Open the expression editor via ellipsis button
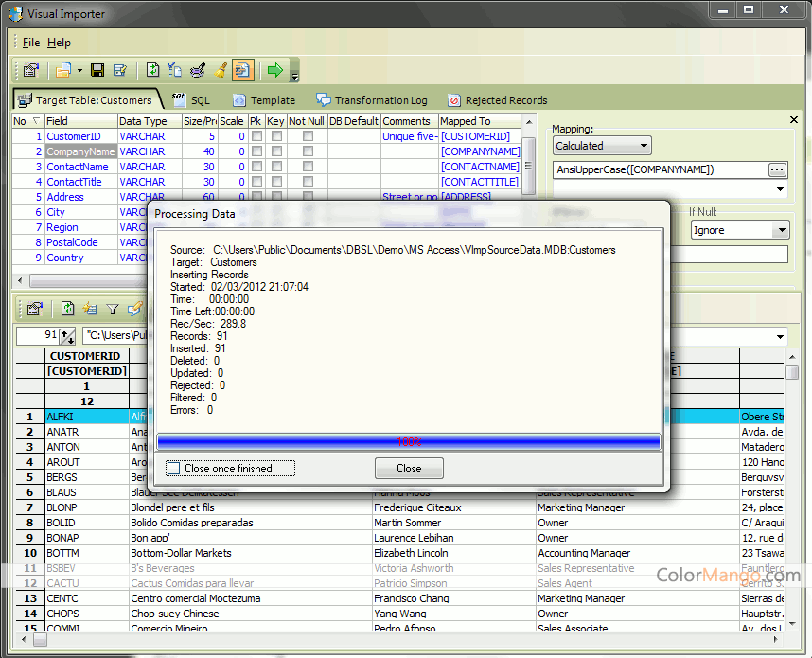812x658 pixels. (x=777, y=169)
